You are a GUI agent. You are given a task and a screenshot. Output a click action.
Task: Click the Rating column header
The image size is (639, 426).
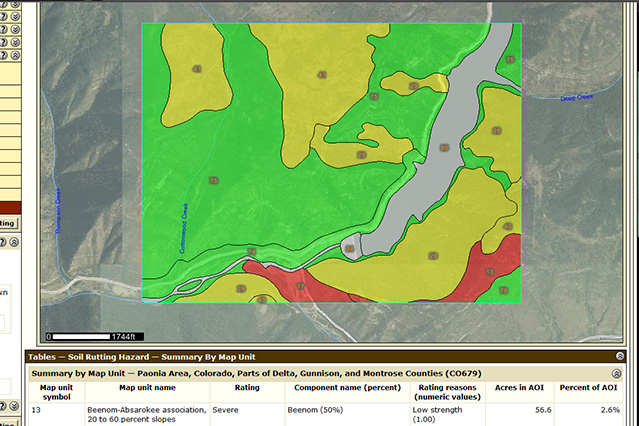click(247, 388)
